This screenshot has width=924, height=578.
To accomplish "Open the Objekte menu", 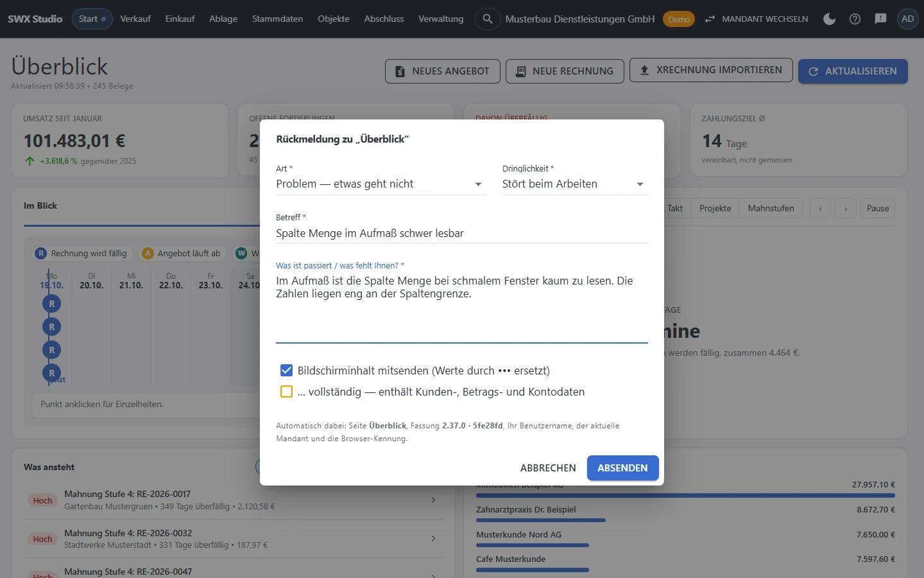I will pyautogui.click(x=334, y=19).
